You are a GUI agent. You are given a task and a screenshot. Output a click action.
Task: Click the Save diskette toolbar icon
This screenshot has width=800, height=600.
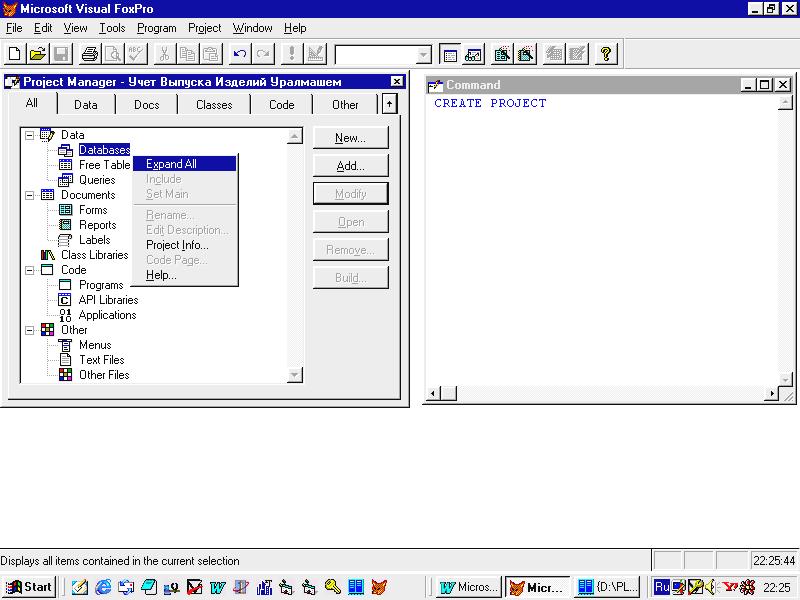click(61, 54)
